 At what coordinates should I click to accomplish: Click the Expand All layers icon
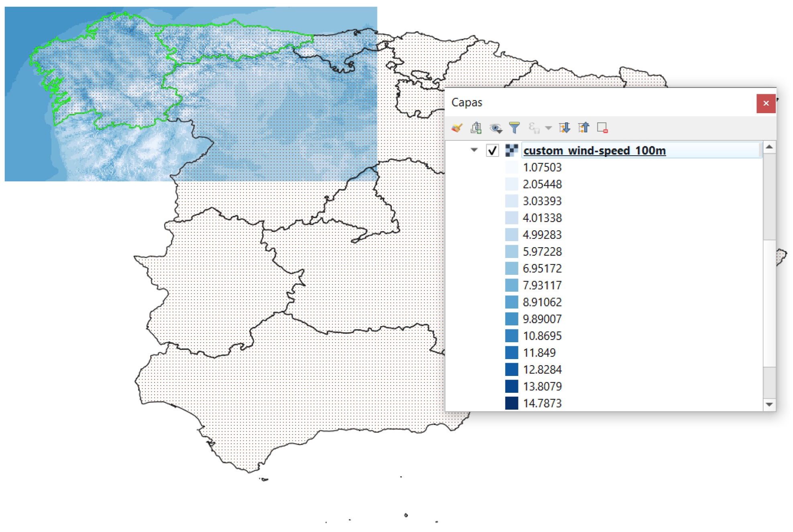click(x=564, y=128)
